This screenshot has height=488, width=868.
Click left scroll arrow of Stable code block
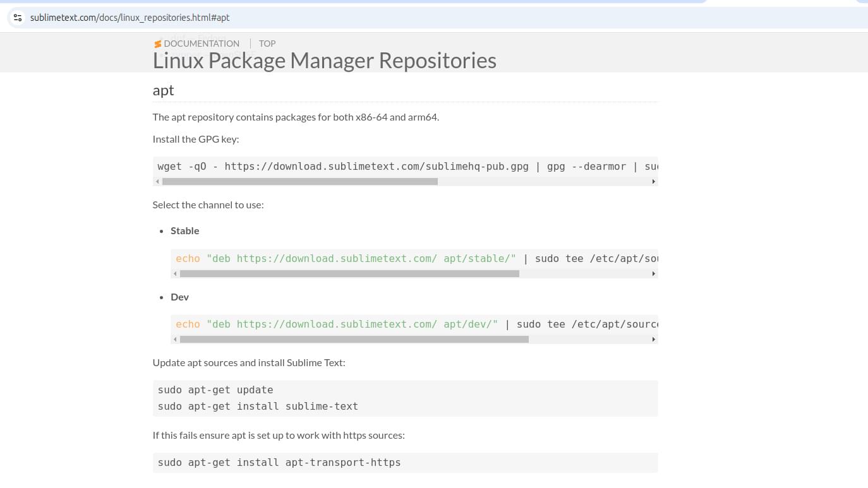[x=174, y=274]
